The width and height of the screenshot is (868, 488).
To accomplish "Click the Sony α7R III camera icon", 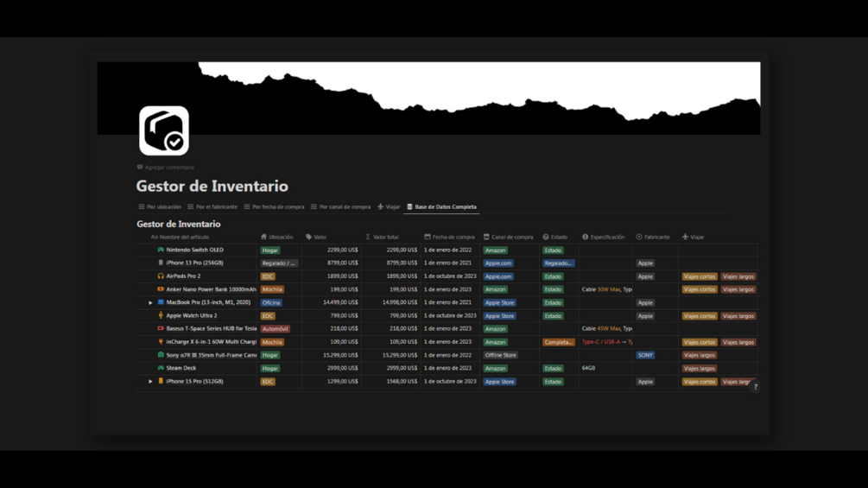I will 161,355.
